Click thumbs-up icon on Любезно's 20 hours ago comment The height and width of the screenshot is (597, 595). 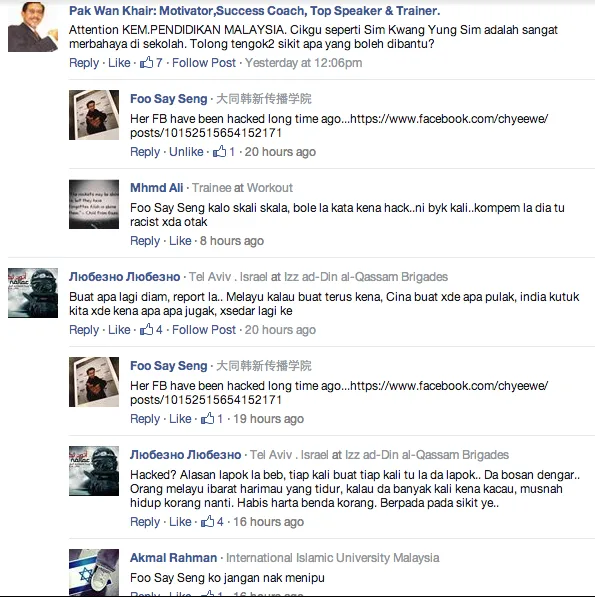click(x=146, y=329)
